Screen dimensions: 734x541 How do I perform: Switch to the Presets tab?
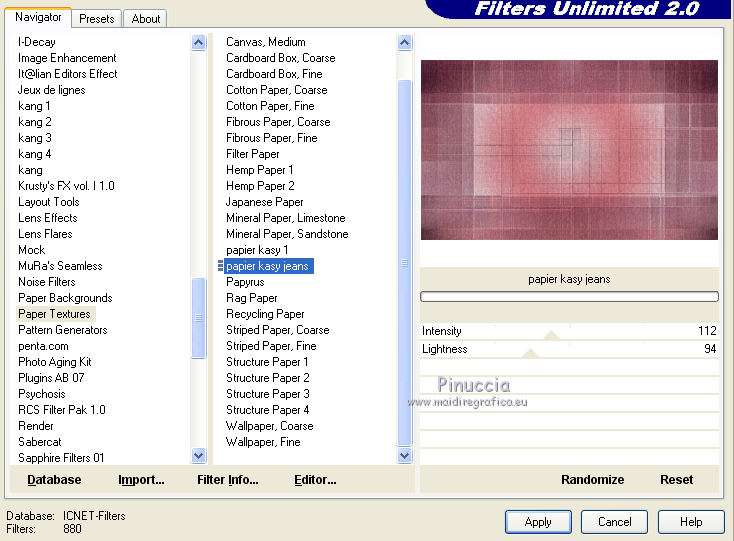point(96,19)
